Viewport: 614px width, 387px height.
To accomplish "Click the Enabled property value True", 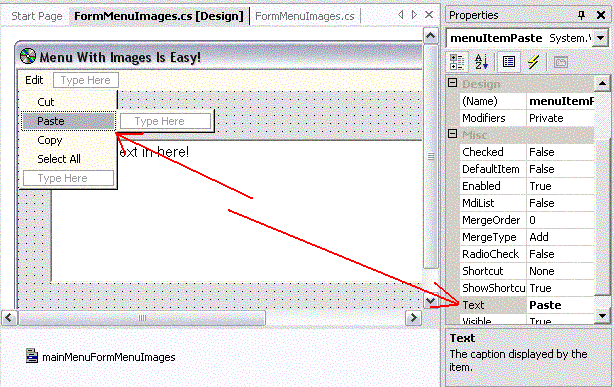I will [561, 186].
